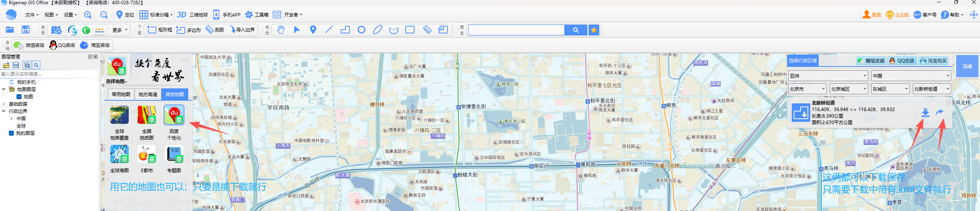Open the 设置 menu
Viewport: 980px width, 211px height.
[70, 15]
